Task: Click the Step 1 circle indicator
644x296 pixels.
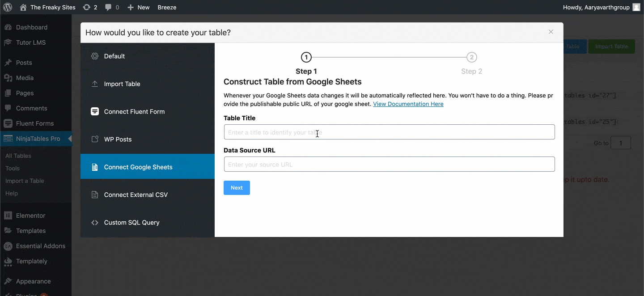Action: tap(306, 57)
